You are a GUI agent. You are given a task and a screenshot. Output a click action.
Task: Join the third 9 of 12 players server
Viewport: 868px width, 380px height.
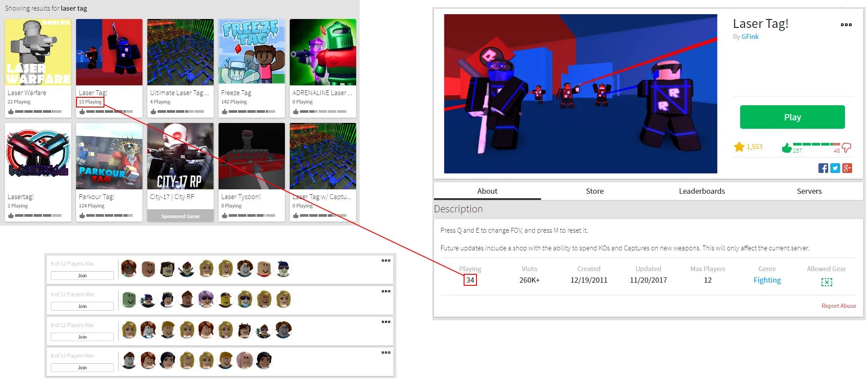coord(82,337)
